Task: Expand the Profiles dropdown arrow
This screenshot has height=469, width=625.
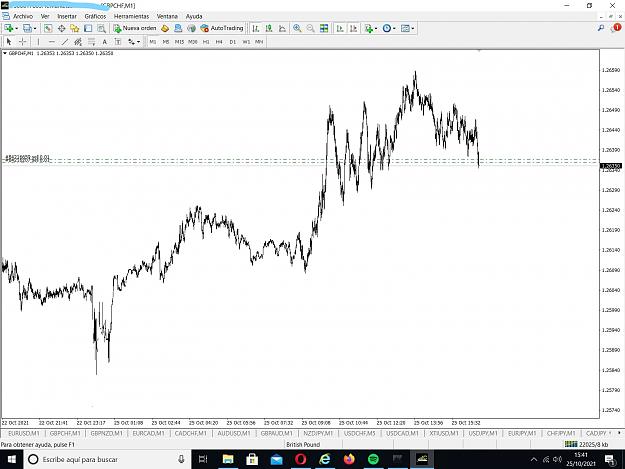Action: point(35,29)
